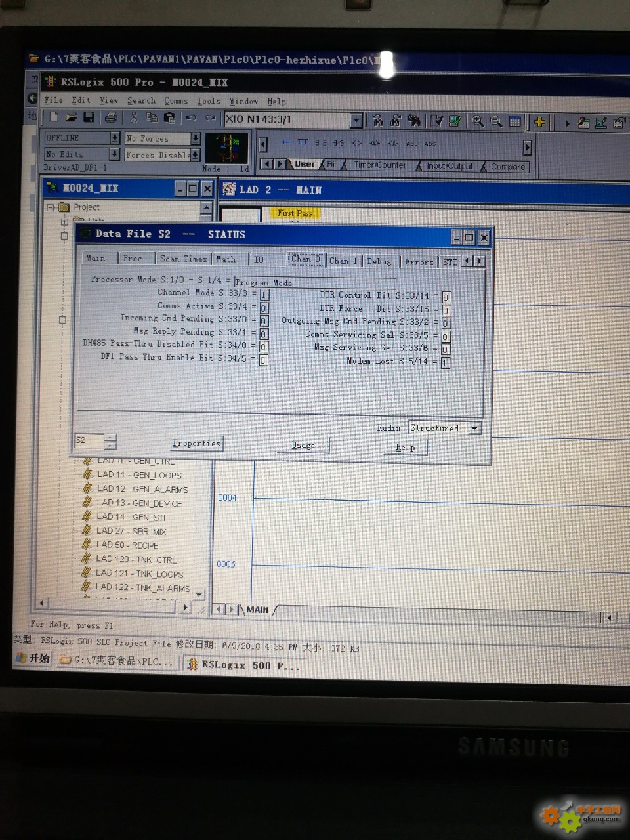Toggle the Comms Active S:33/4 bit
This screenshot has height=840, width=630.
264,308
